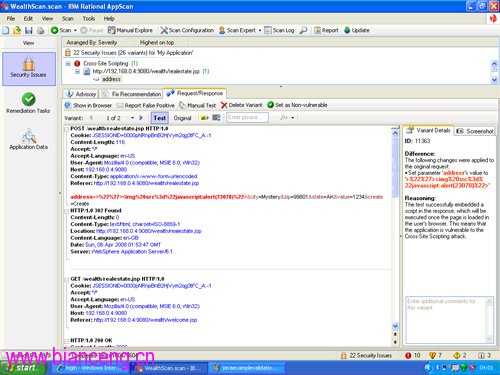This screenshot has width=500, height=375.
Task: Collapse the realestate.jsp URL node
Action: 77,71
